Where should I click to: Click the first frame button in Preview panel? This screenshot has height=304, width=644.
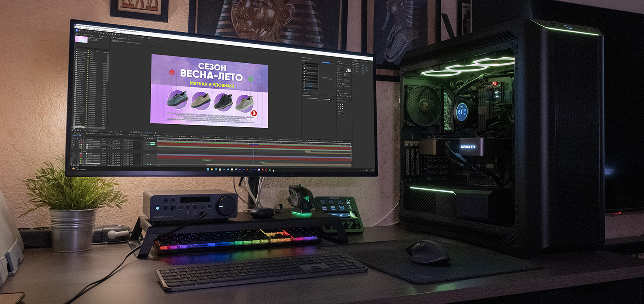click(340, 64)
